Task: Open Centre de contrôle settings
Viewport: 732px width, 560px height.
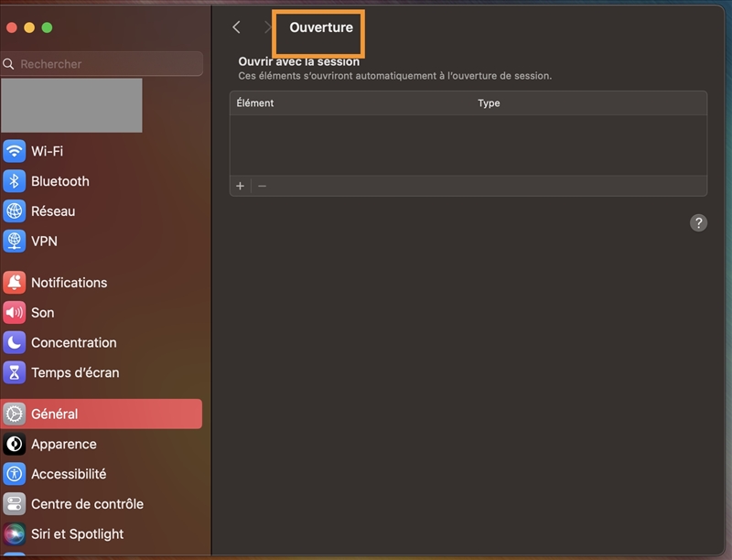Action: click(x=87, y=504)
